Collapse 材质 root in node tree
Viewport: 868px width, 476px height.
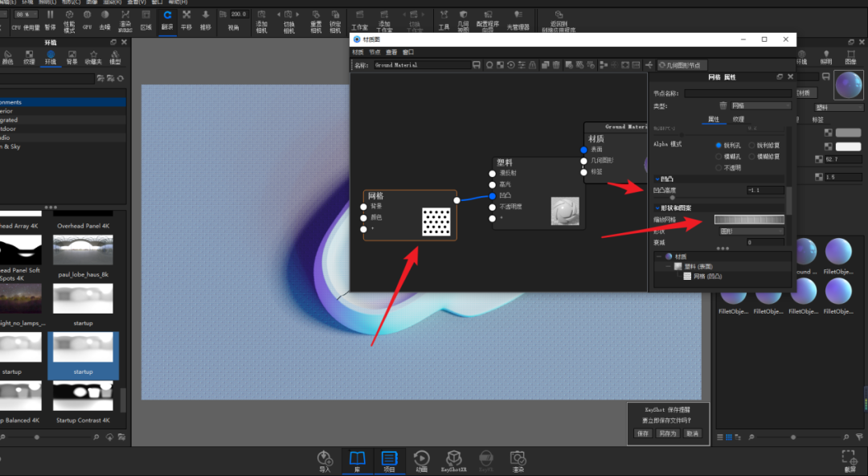point(659,256)
